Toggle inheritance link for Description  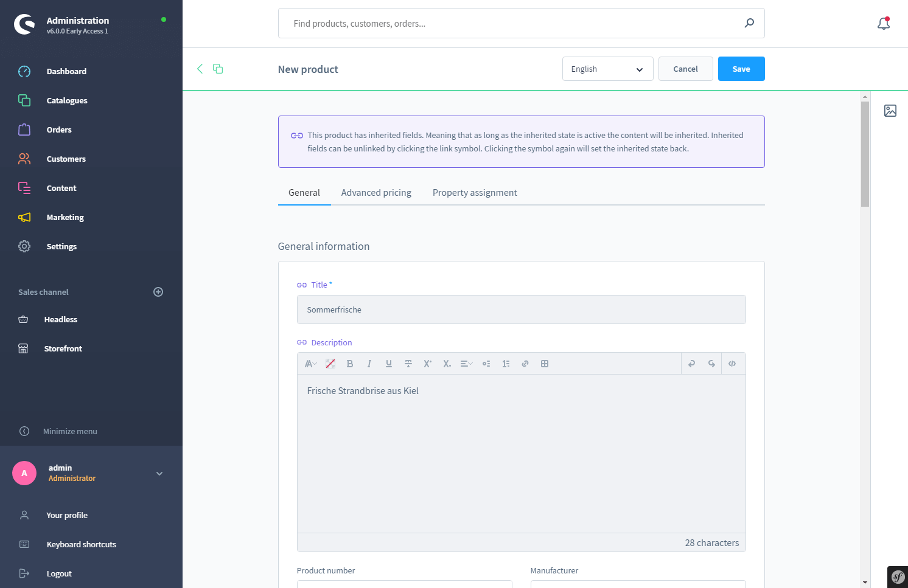302,343
